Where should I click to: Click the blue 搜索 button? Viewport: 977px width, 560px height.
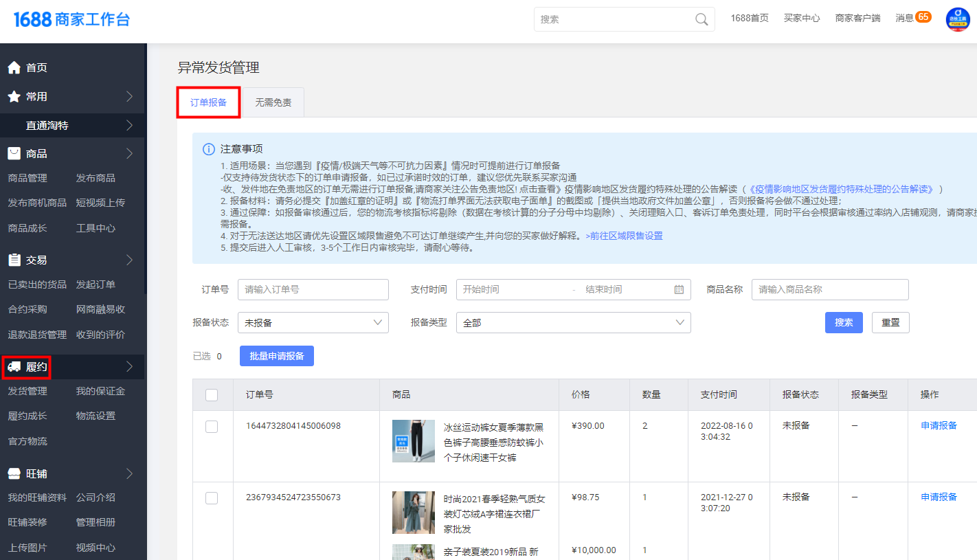844,322
